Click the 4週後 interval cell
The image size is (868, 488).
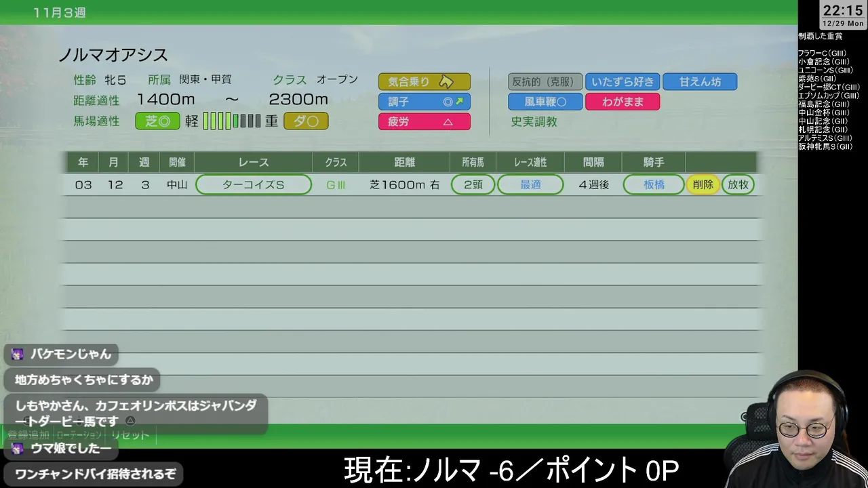[x=594, y=184]
